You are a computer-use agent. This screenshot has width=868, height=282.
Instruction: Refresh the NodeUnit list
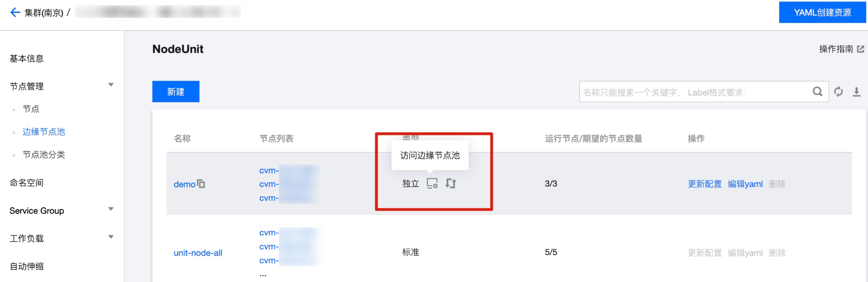(x=838, y=92)
